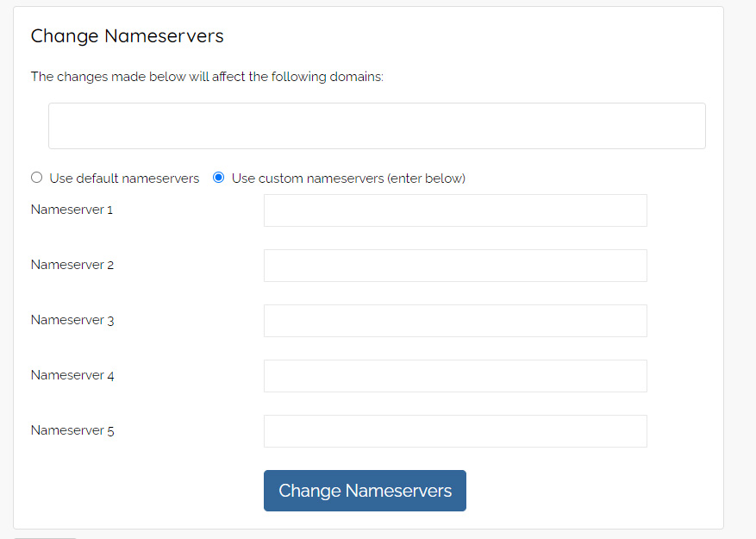
Task: Click the "Nameserver 1" field label
Action: tap(72, 210)
